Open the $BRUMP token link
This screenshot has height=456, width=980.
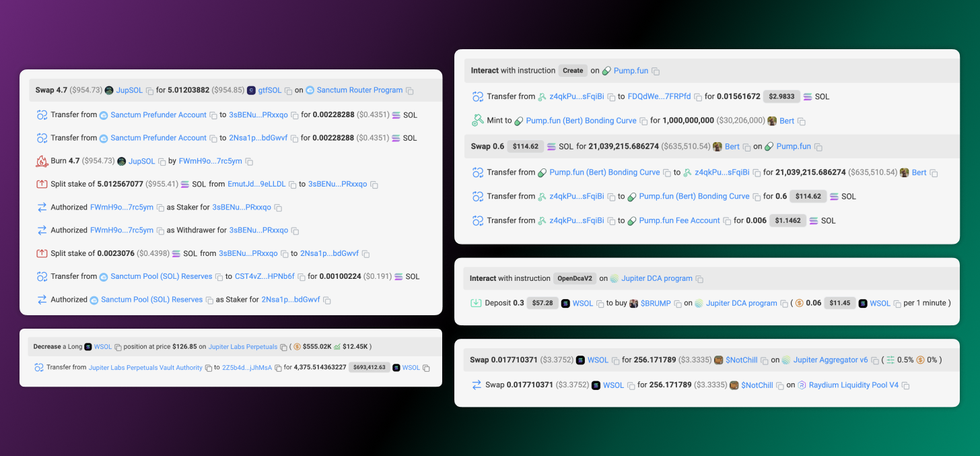coord(656,303)
